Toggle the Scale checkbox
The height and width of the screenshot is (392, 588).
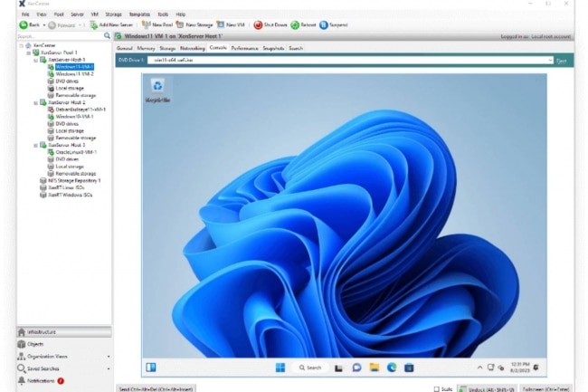pyautogui.click(x=437, y=389)
